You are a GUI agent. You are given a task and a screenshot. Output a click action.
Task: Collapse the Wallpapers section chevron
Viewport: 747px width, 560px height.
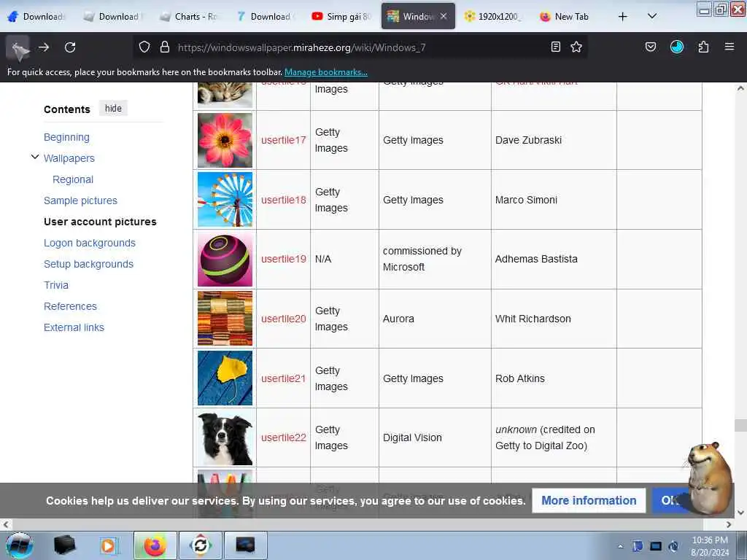tap(35, 157)
